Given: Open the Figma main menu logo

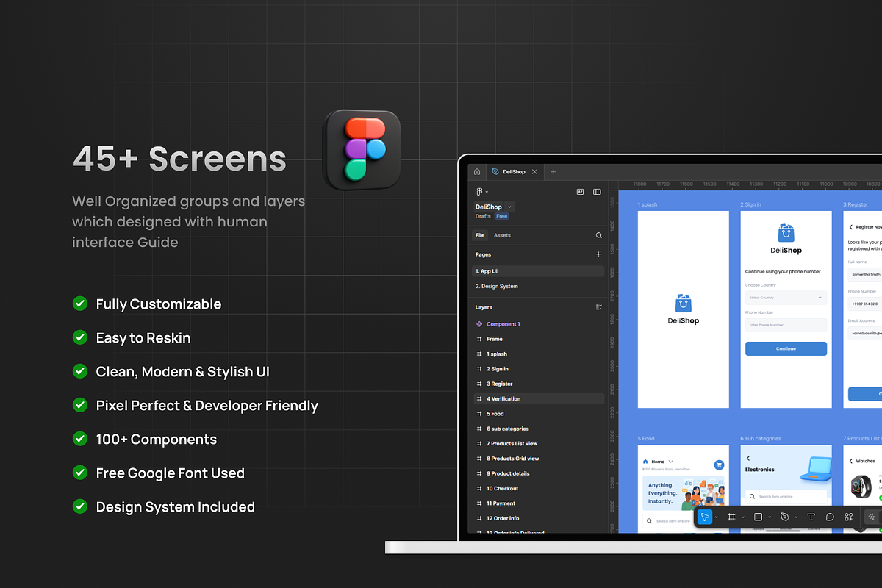Looking at the screenshot, I should pyautogui.click(x=479, y=192).
